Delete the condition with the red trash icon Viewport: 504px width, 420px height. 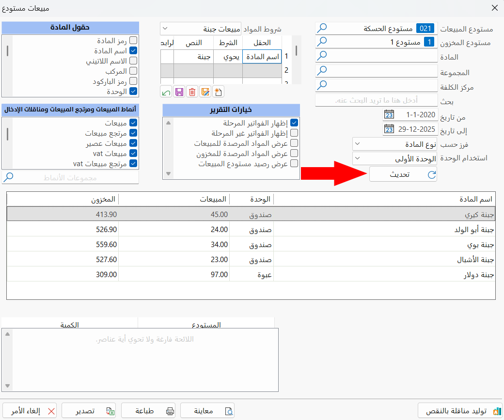(192, 92)
